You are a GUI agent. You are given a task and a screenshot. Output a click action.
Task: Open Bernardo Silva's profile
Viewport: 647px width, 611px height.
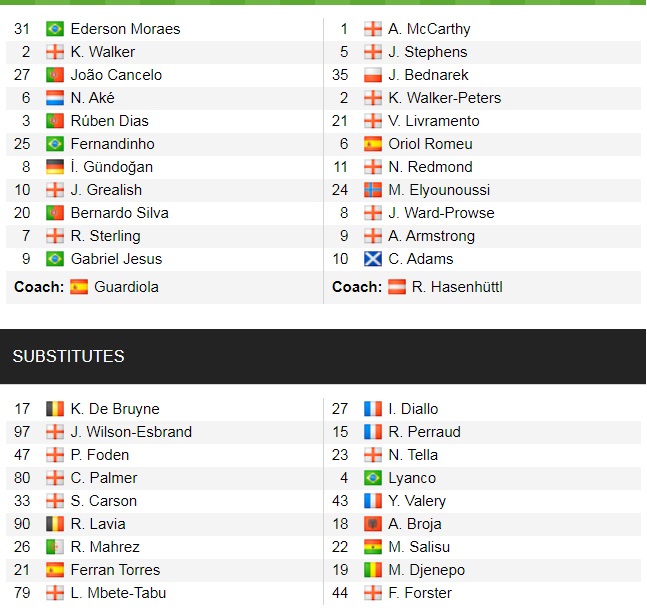click(119, 213)
